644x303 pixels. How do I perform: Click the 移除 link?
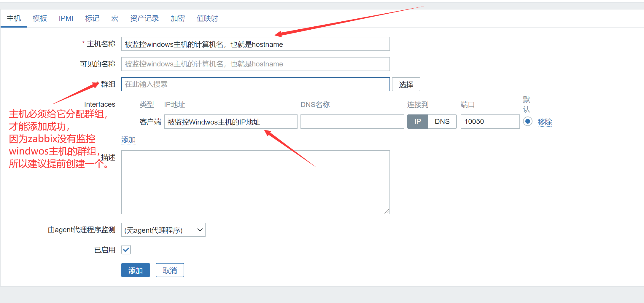tap(545, 122)
